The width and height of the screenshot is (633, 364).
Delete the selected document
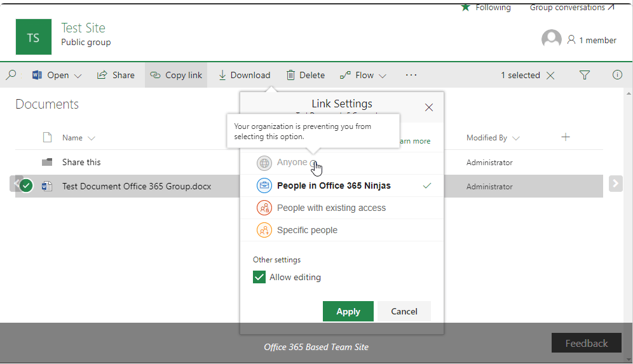pos(306,75)
